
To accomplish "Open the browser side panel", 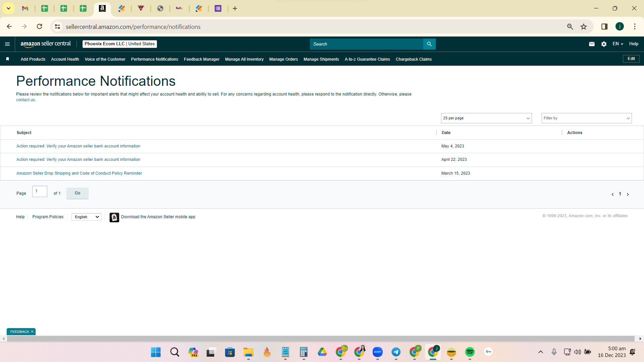I will [604, 26].
